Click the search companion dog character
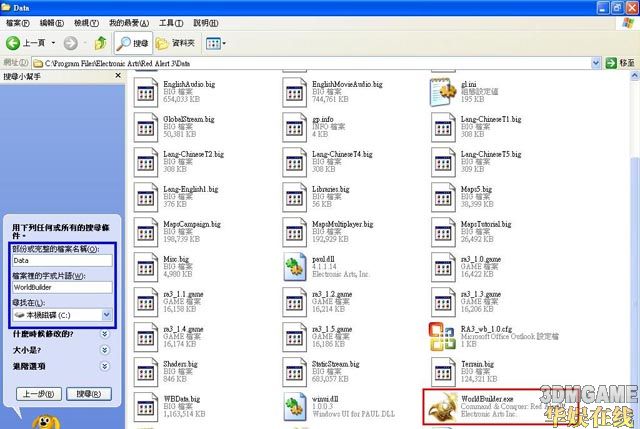This screenshot has width=640, height=429. coord(46,422)
